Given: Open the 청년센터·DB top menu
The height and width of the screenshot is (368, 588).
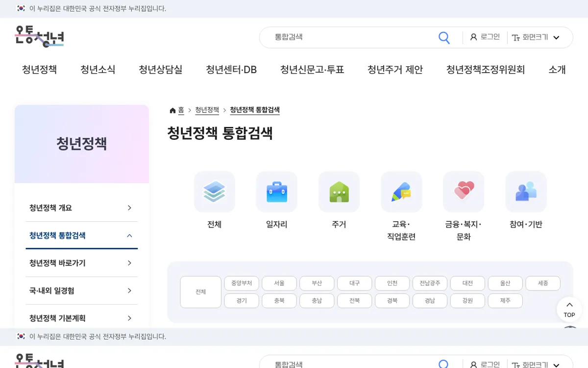Looking at the screenshot, I should point(231,70).
